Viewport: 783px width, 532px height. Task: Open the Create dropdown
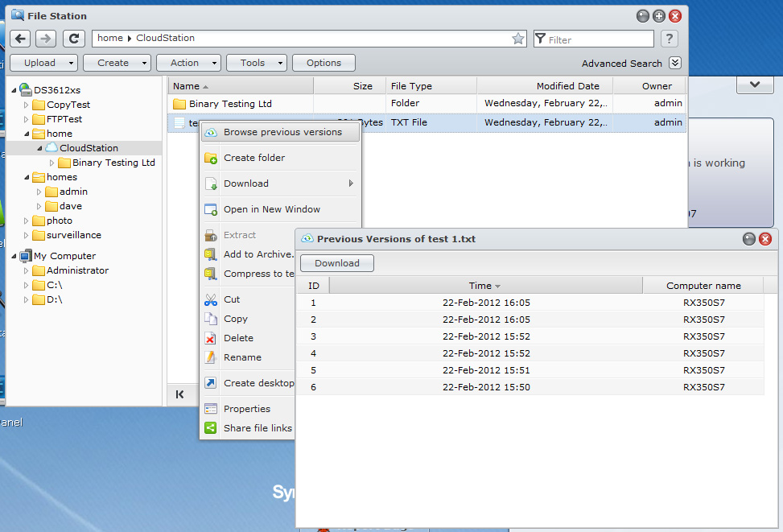[117, 63]
